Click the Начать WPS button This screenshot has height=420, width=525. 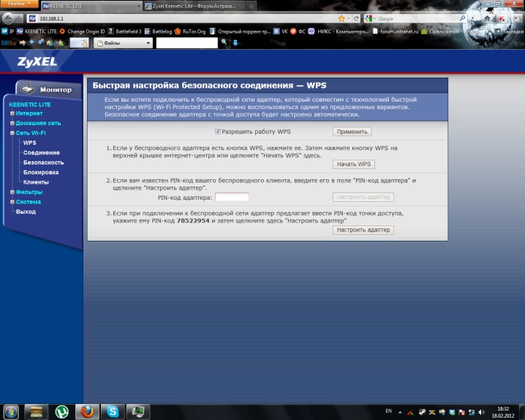354,164
